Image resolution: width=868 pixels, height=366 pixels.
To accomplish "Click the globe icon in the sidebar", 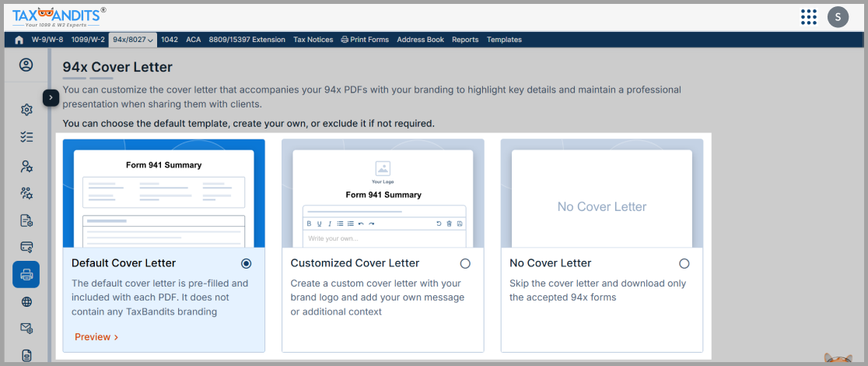I will click(26, 301).
